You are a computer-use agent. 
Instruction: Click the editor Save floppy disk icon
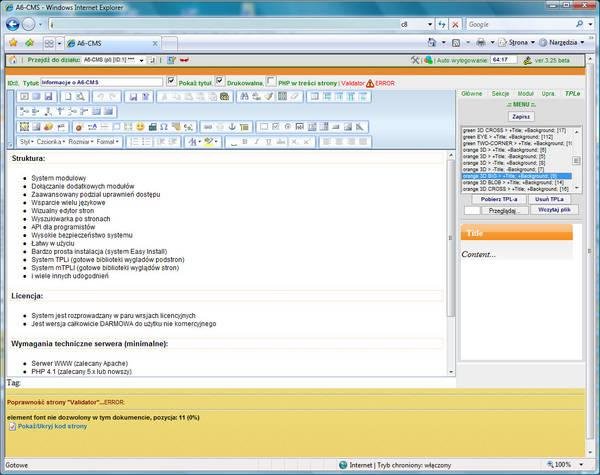(x=49, y=96)
